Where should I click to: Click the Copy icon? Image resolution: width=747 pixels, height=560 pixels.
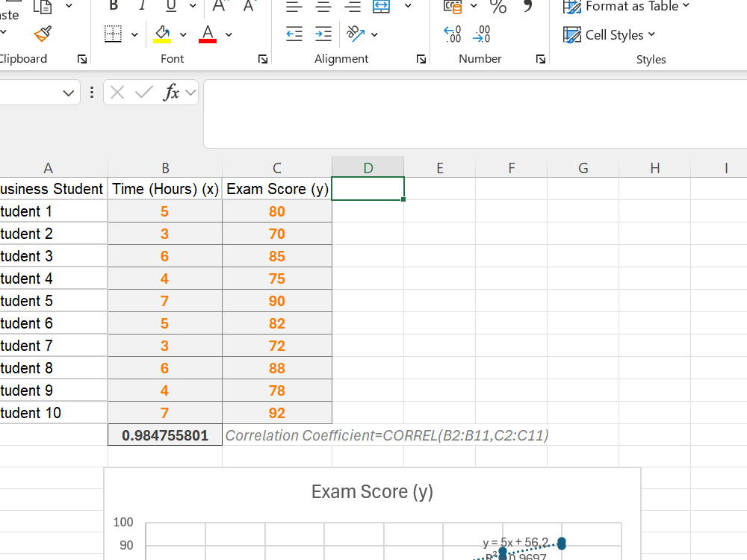(x=43, y=6)
